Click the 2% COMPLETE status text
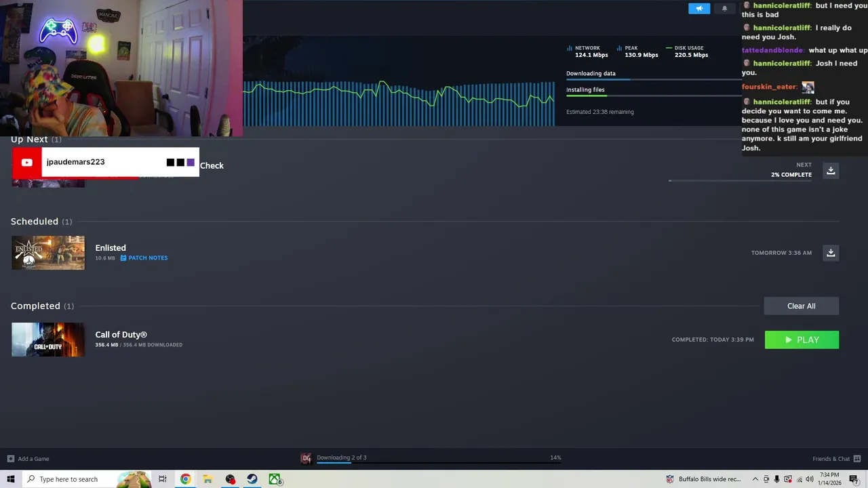The width and height of the screenshot is (868, 488). 791,175
